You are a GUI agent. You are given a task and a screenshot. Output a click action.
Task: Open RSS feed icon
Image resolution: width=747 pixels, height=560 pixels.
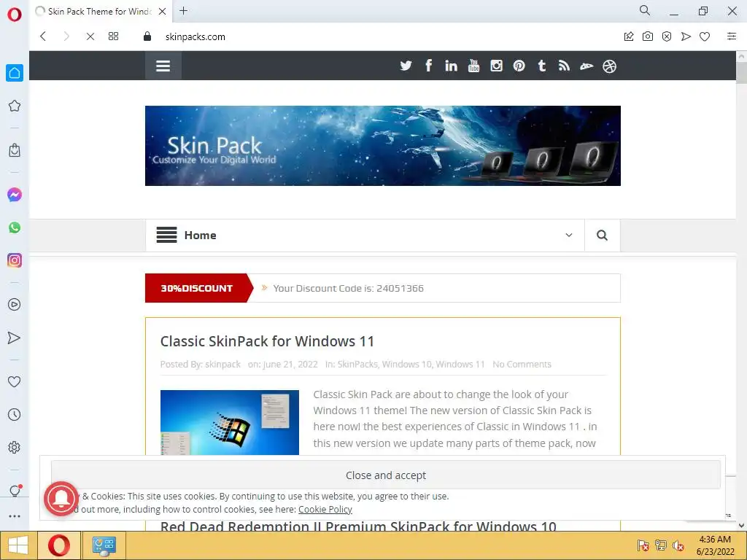564,66
